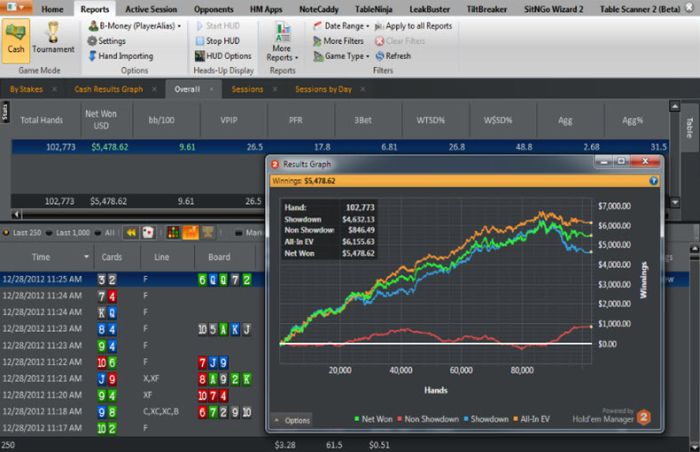Open Table Scanner 2 (Beta) tab
Screen dimensions: 700x452
pyautogui.click(x=639, y=9)
